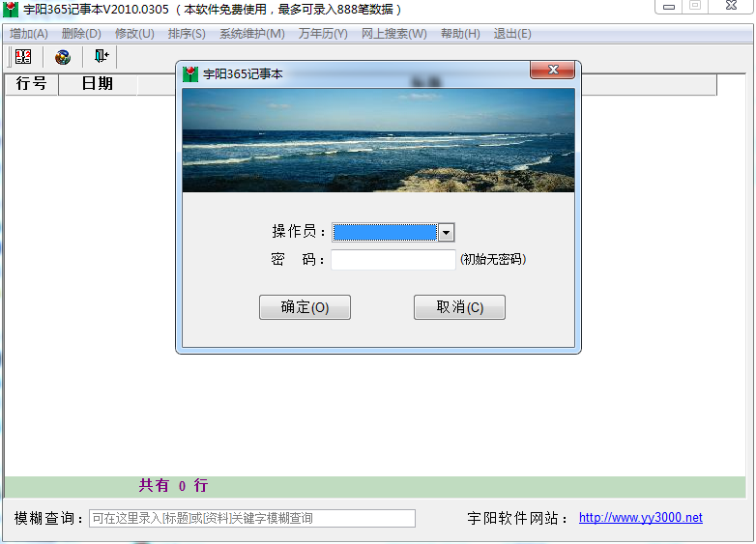This screenshot has width=756, height=544.
Task: Open the 帮助(H) menu
Action: click(460, 34)
